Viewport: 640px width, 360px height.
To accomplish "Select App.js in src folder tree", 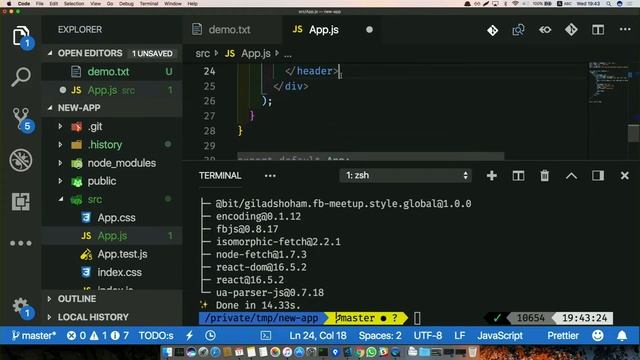I will coord(112,236).
